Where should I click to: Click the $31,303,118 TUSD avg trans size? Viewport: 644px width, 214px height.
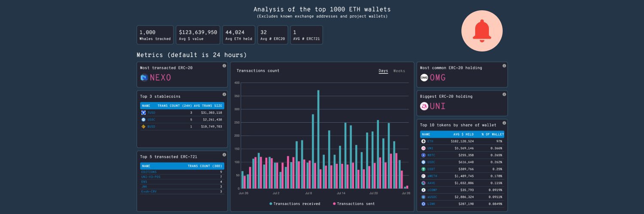(211, 113)
